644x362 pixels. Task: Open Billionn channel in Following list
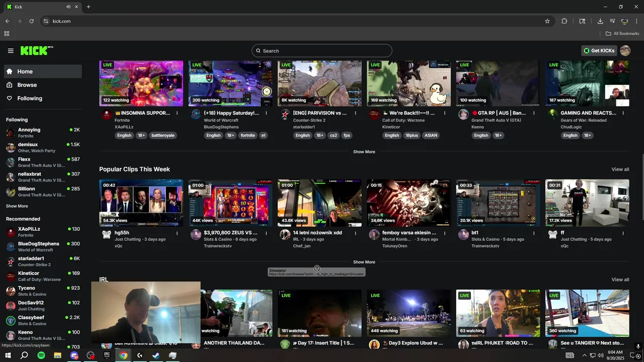click(x=43, y=192)
